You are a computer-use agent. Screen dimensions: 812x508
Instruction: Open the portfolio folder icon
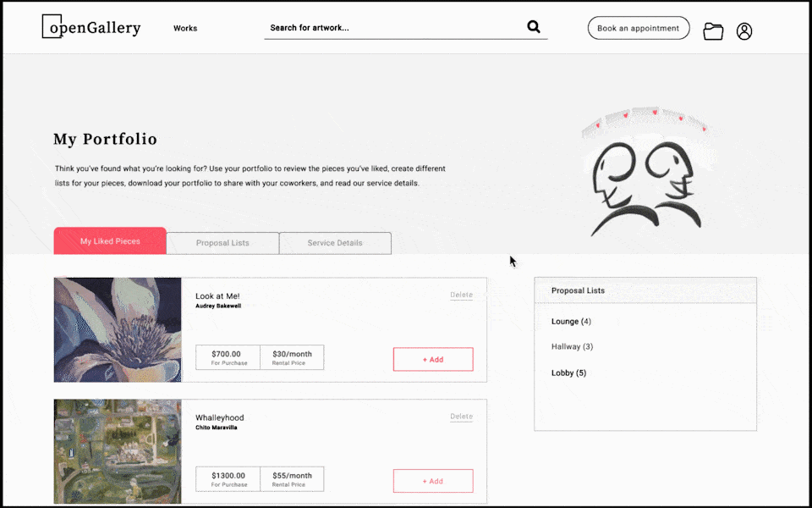click(x=713, y=31)
